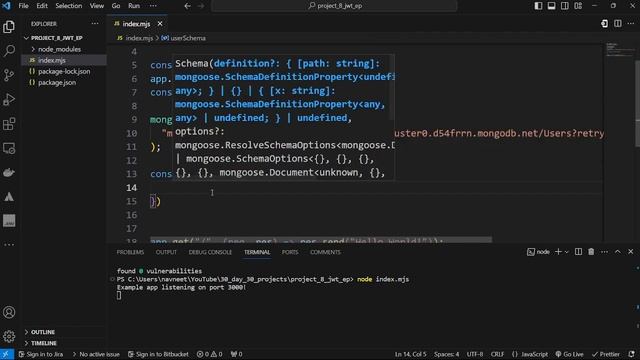Open Explorer panel more actions ellipsis

[95, 24]
